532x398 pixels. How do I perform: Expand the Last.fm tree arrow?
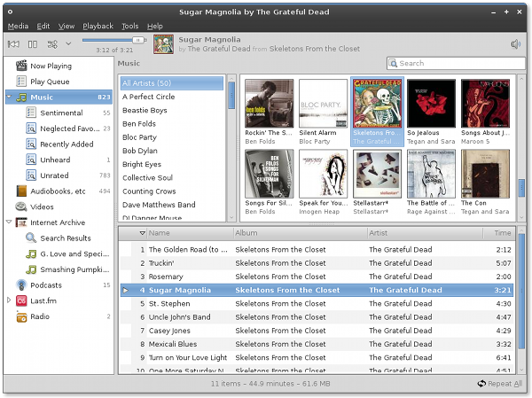[9, 300]
